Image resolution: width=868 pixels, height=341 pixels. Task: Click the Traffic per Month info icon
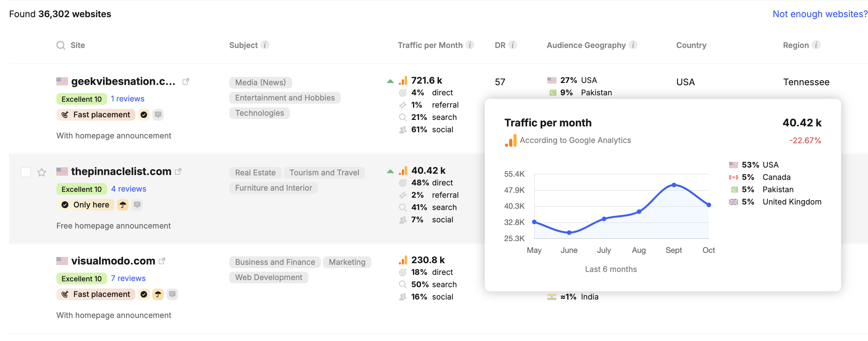point(470,45)
